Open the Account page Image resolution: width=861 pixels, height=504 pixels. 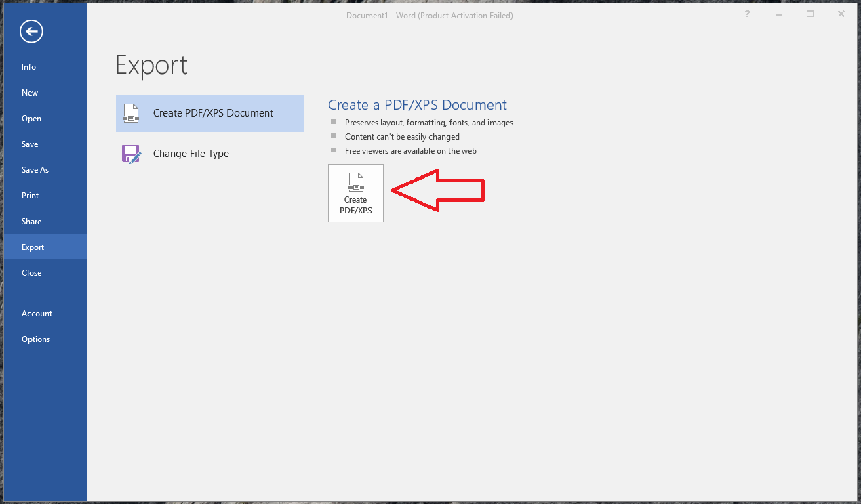click(37, 313)
